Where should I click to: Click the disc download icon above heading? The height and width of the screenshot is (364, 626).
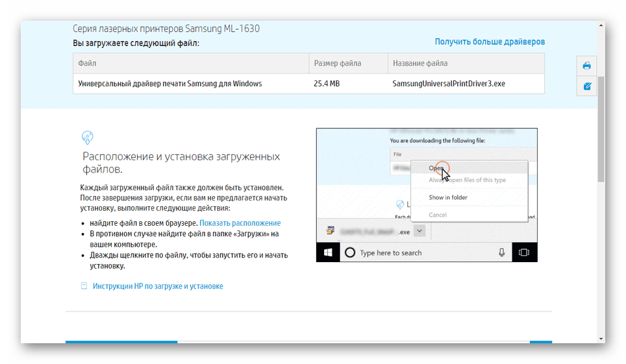tap(87, 138)
